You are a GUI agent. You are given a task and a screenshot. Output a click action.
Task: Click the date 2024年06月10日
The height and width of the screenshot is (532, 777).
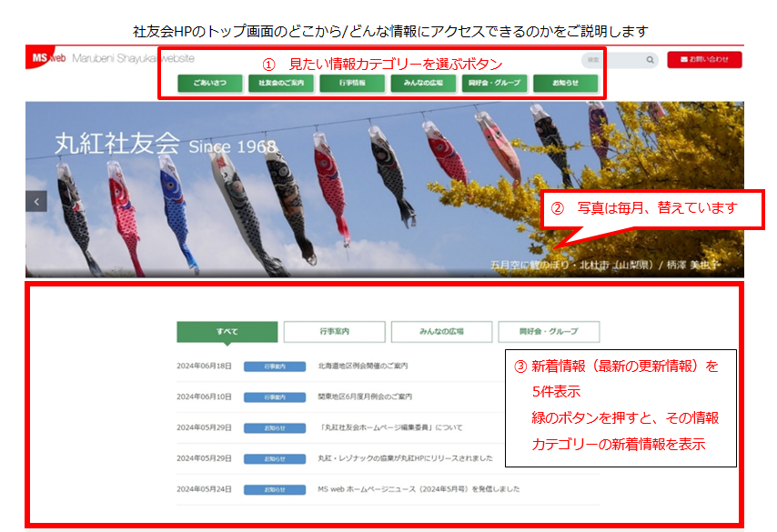tap(204, 396)
